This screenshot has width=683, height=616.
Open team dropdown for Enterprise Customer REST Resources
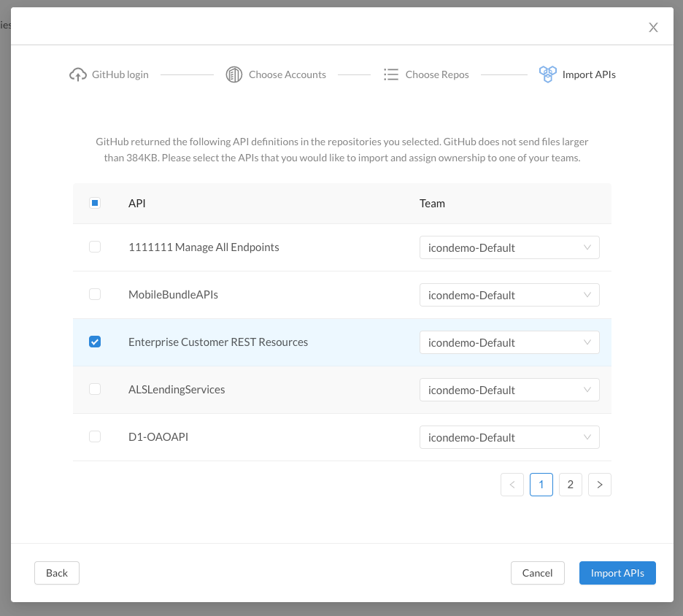tap(509, 342)
